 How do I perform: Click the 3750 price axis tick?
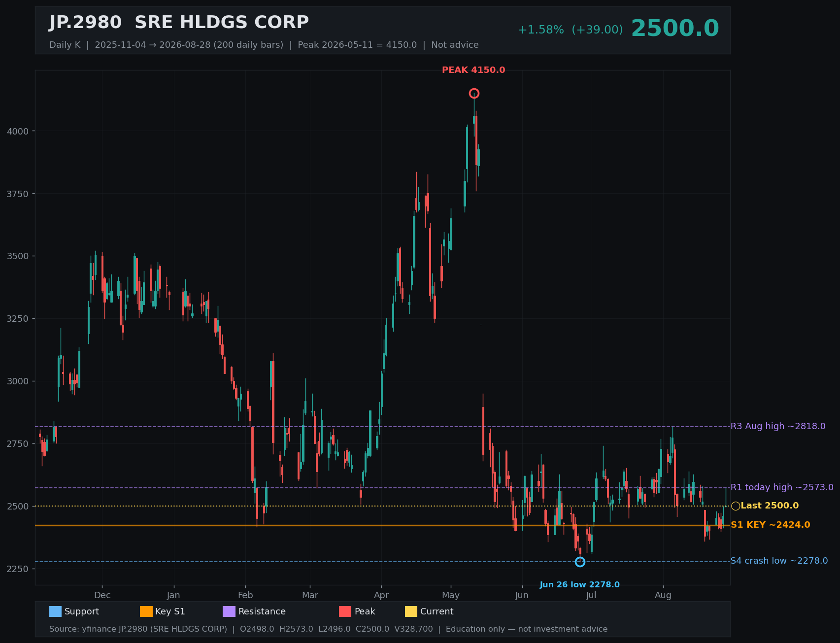pyautogui.click(x=18, y=194)
